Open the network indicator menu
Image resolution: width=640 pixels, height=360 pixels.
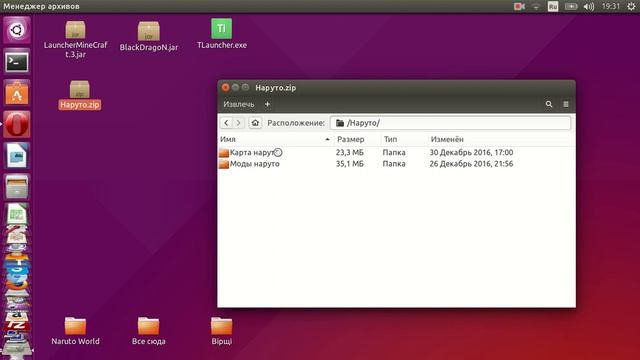(x=536, y=7)
